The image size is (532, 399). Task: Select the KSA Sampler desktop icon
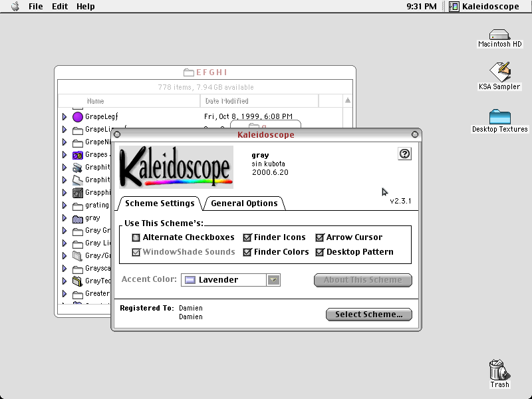[x=499, y=72]
